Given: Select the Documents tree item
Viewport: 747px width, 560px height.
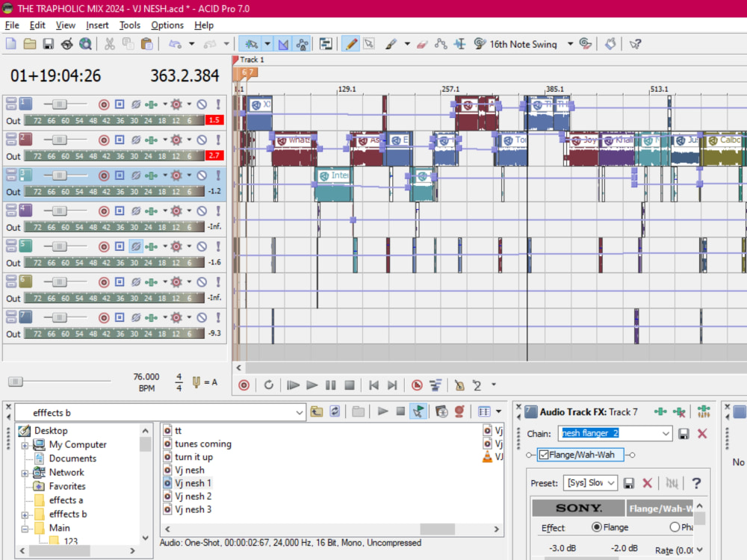Looking at the screenshot, I should click(x=72, y=458).
